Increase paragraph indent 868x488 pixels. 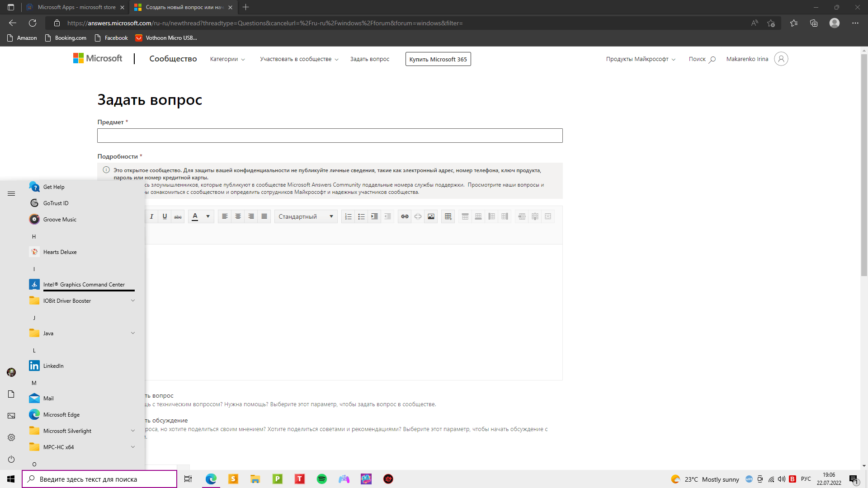tap(374, 216)
